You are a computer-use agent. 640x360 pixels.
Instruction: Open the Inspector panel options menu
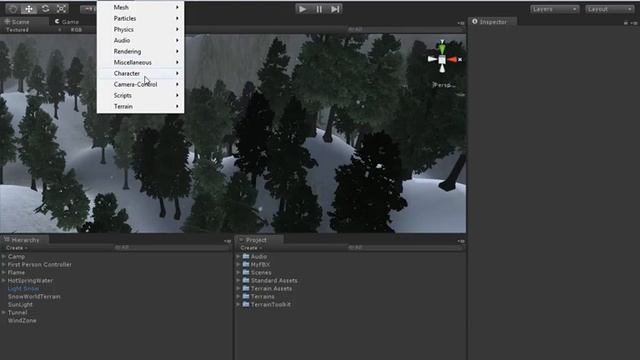point(634,23)
